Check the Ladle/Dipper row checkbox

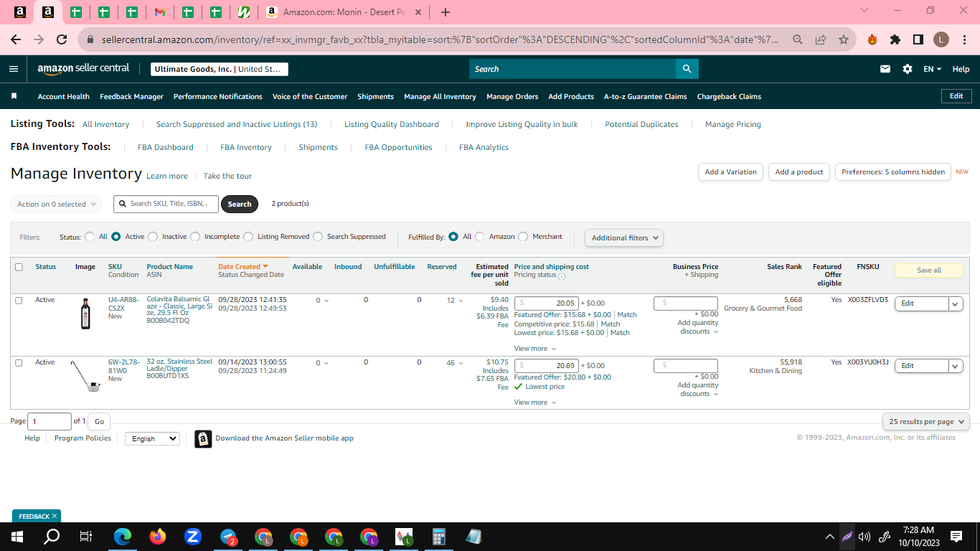pos(19,363)
